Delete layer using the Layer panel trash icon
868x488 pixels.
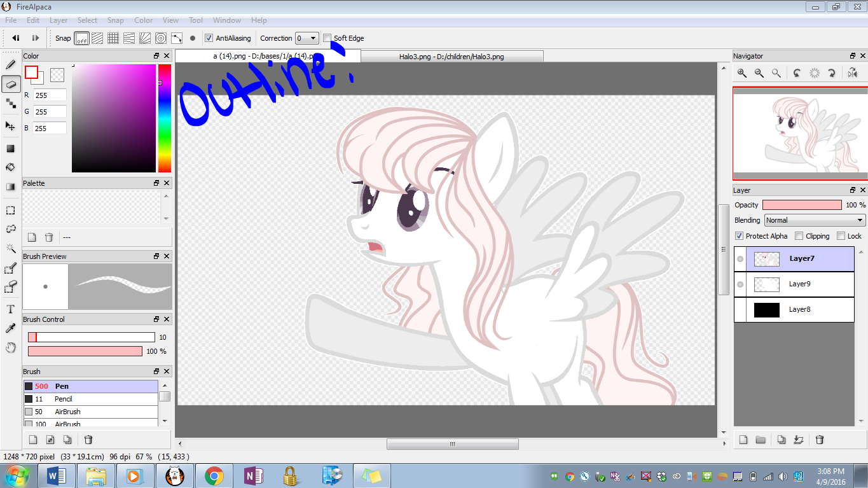[820, 440]
